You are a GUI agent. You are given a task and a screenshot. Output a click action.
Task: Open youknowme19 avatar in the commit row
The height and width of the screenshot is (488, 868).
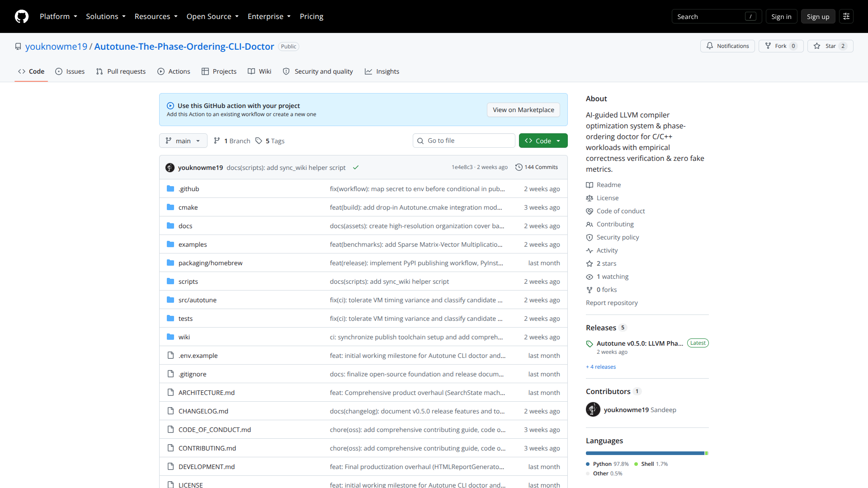170,168
